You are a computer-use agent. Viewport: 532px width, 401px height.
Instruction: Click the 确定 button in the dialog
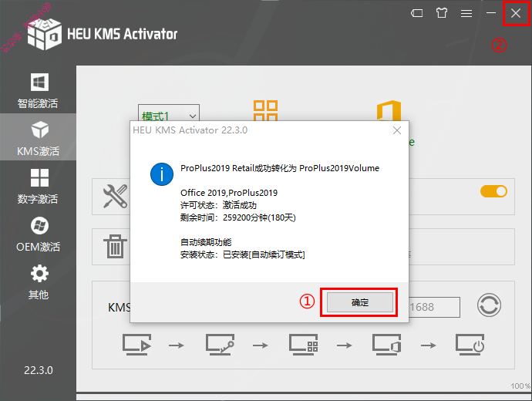click(359, 302)
